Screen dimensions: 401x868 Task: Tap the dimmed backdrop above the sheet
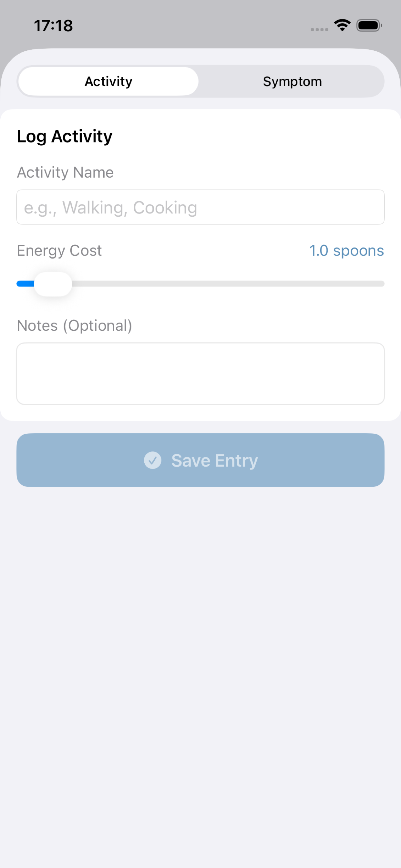pyautogui.click(x=200, y=37)
